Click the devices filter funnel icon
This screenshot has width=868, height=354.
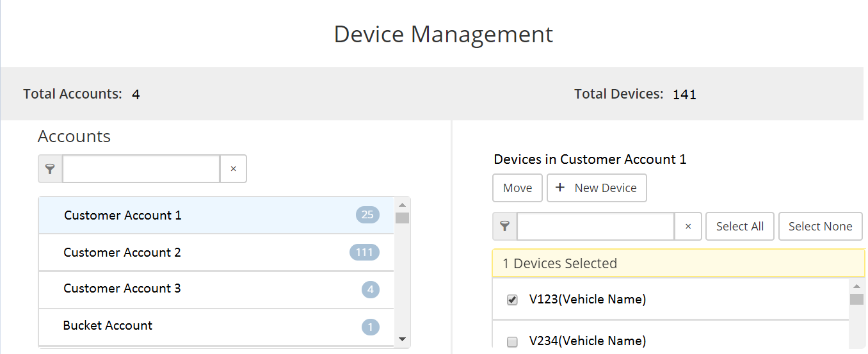(505, 227)
